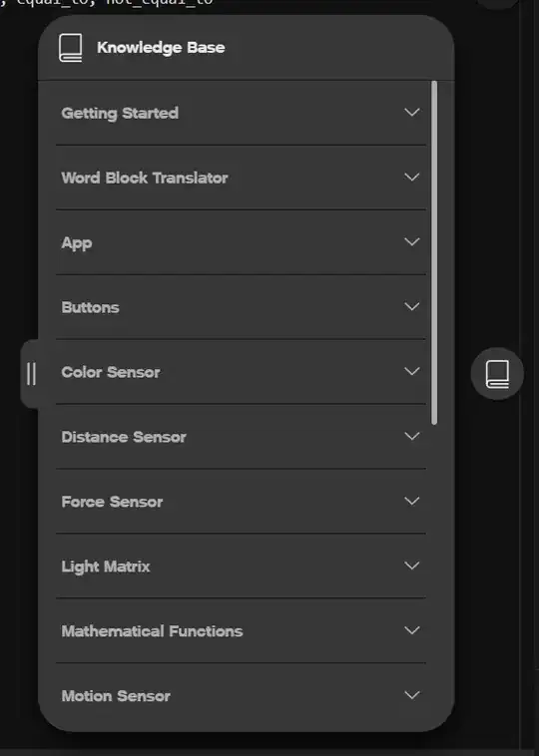Screen dimensions: 539x756
Task: Click the Knowledge Base title text
Action: pos(161,48)
